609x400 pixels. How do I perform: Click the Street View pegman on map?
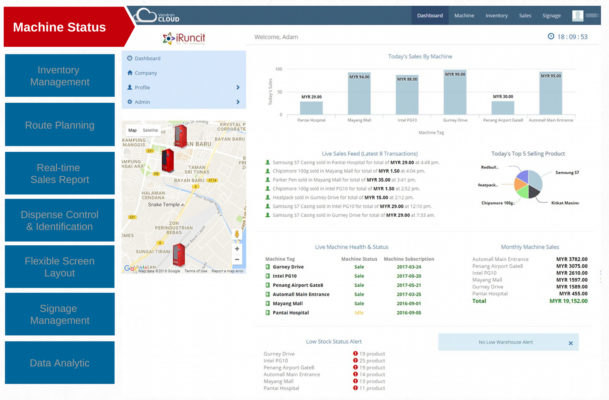[x=237, y=234]
